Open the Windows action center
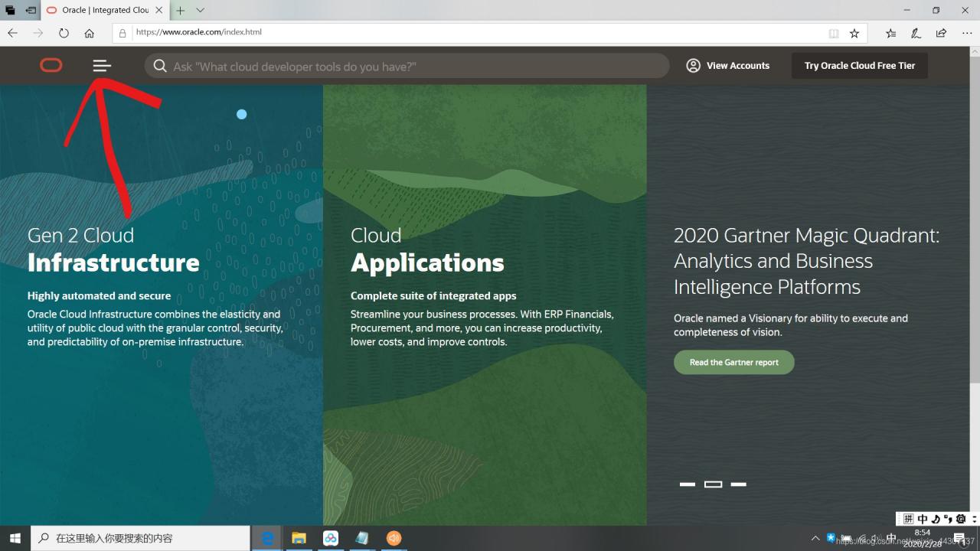Screen dimensions: 980x551 (959, 538)
